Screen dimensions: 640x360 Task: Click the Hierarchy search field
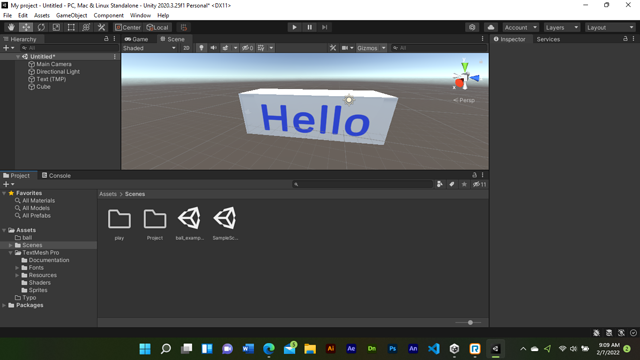pos(69,48)
